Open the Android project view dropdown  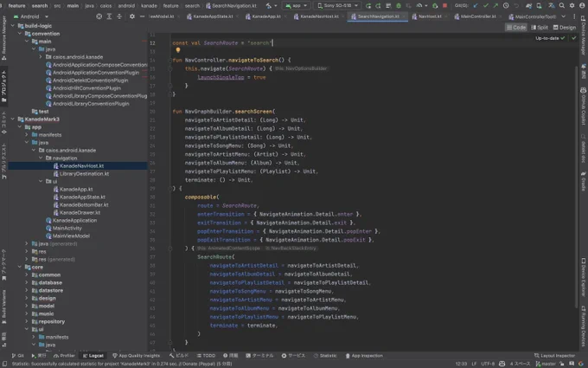tap(31, 16)
